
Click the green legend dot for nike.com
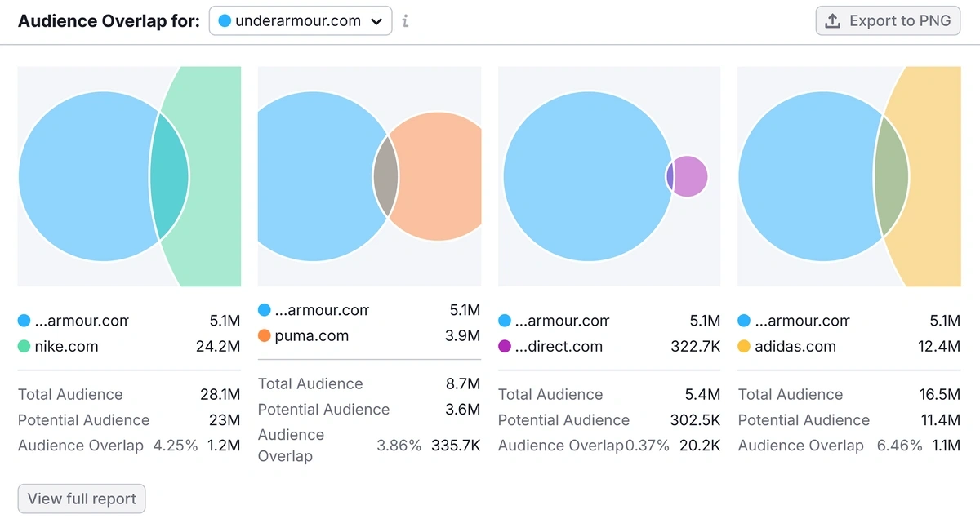[22, 346]
